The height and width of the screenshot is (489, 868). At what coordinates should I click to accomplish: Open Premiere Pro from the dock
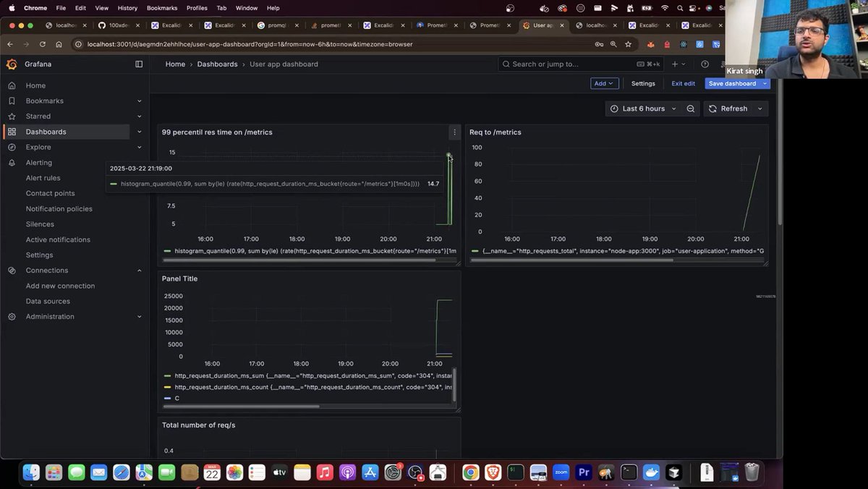[x=584, y=472]
